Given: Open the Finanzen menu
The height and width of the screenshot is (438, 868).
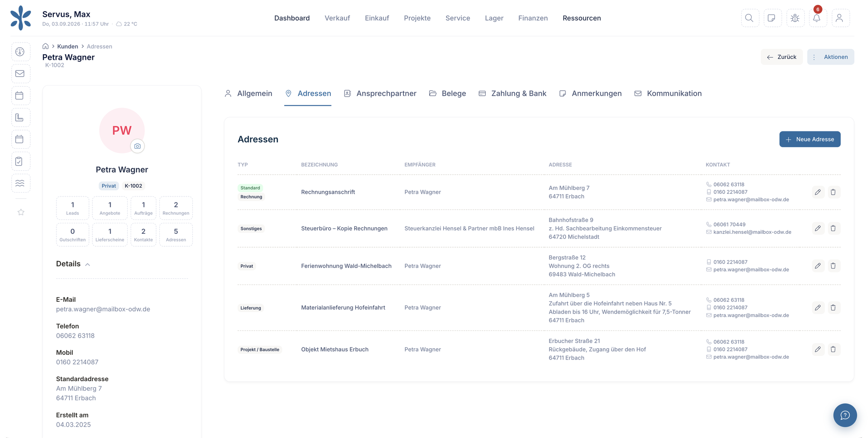Looking at the screenshot, I should [533, 18].
